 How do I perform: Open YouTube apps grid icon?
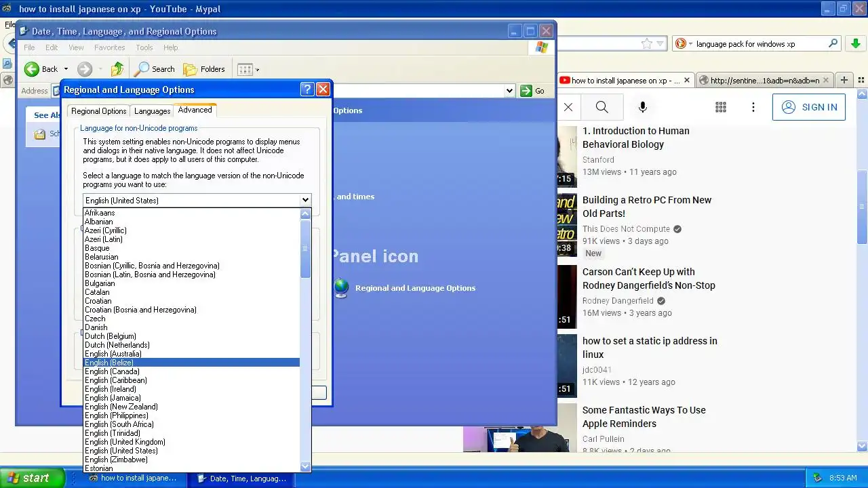721,107
